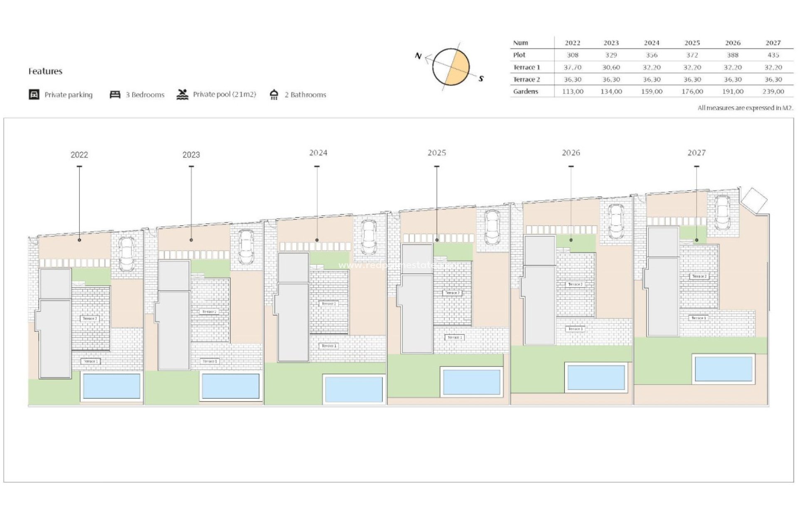
Task: Click plan label 2023 above the floor plan
Action: 191,155
